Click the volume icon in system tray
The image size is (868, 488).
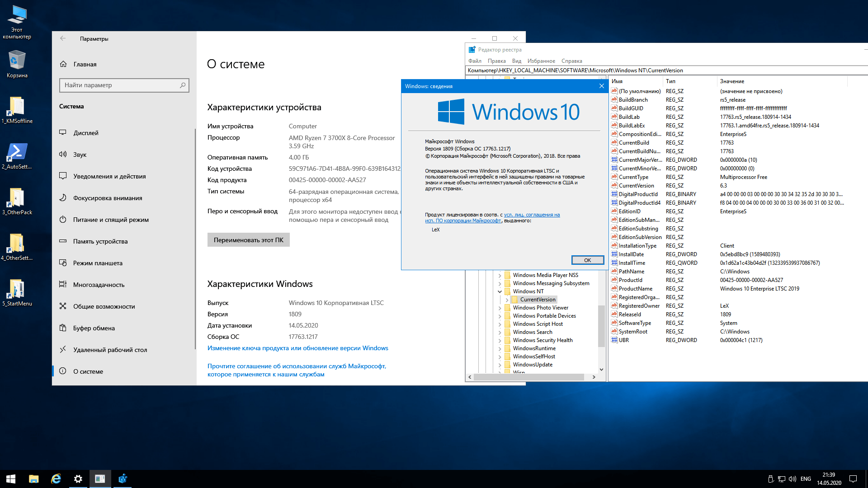point(792,479)
